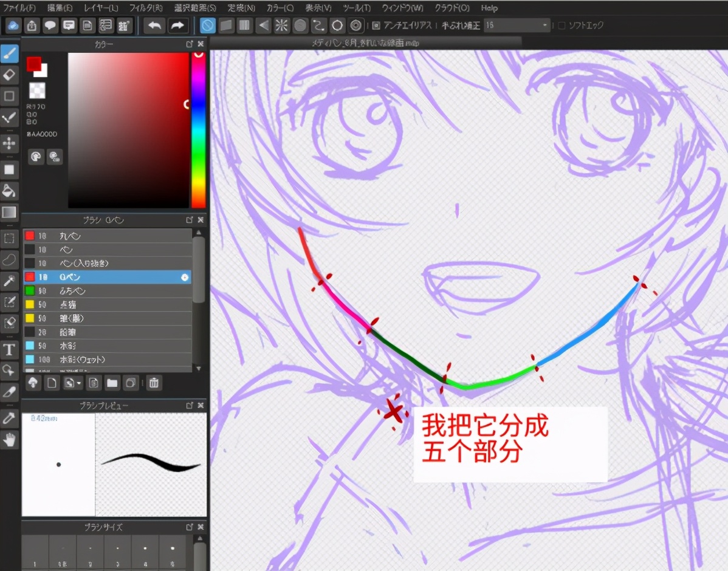728x571 pixels.
Task: Open settings gear on the selected Gペン row
Action: [185, 277]
